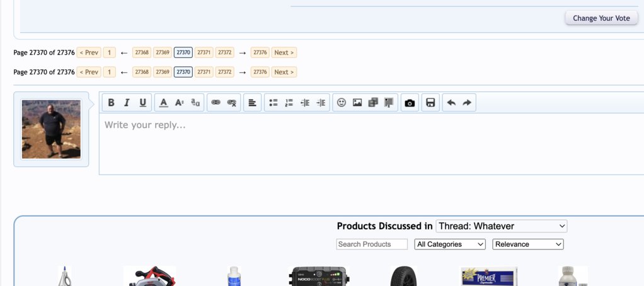The image size is (644, 286).
Task: Go to < Prev in upper pagination row
Action: point(89,52)
